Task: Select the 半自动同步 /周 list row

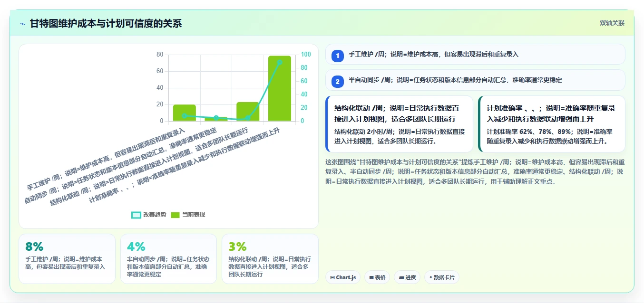Action: click(475, 80)
